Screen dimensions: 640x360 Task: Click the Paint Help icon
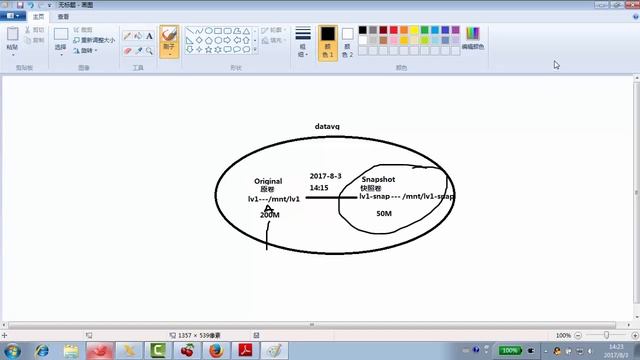[x=636, y=17]
